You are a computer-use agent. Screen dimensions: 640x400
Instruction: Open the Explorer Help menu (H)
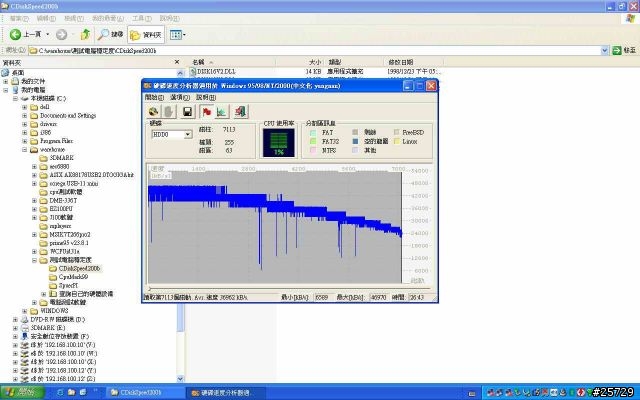coord(169,18)
